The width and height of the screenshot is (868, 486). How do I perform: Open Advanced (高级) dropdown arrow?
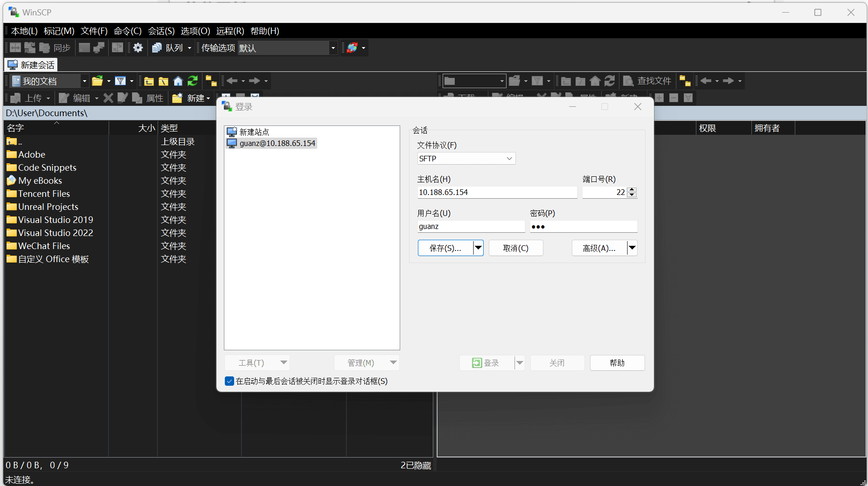[x=632, y=248]
